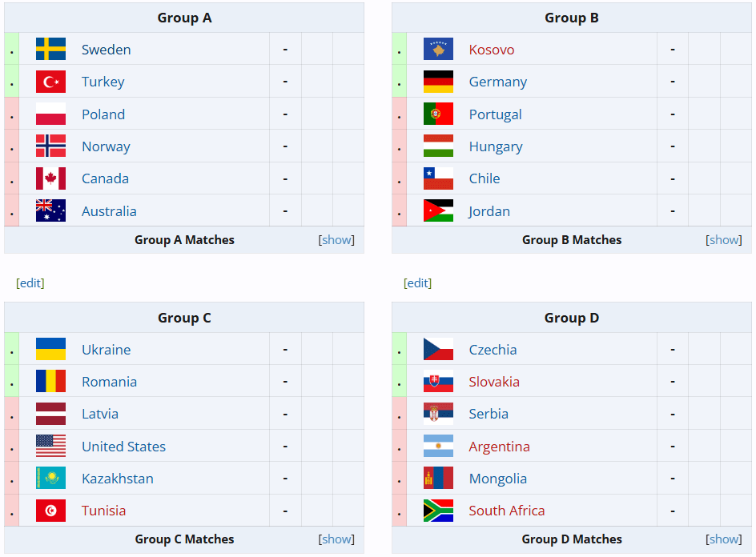Click the South Africa flag icon
This screenshot has height=557, width=756.
[x=438, y=511]
